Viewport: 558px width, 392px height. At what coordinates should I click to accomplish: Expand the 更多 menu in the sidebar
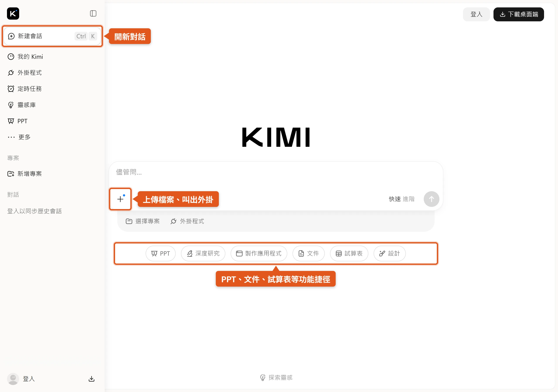pos(19,137)
